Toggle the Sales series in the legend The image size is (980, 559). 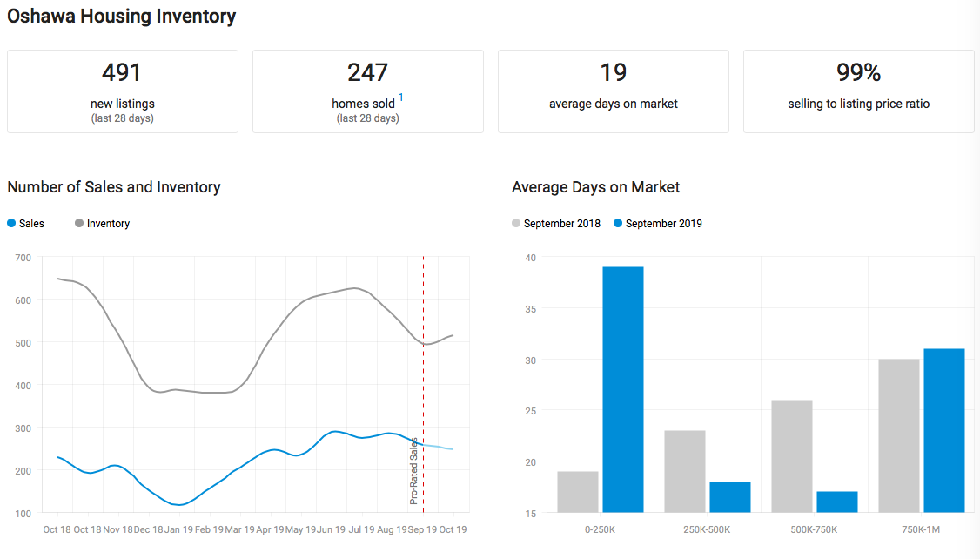click(x=26, y=224)
